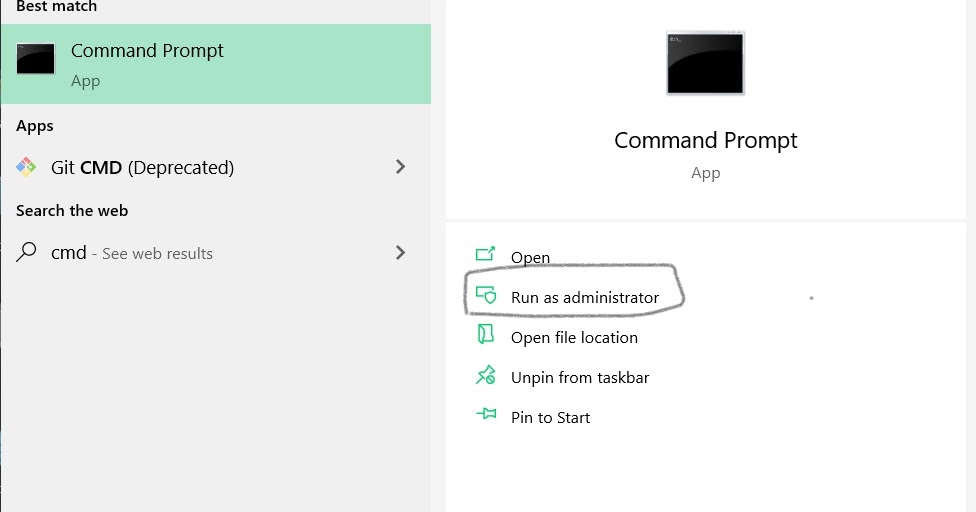
Task: Click the Pin to Start pin icon
Action: point(486,414)
